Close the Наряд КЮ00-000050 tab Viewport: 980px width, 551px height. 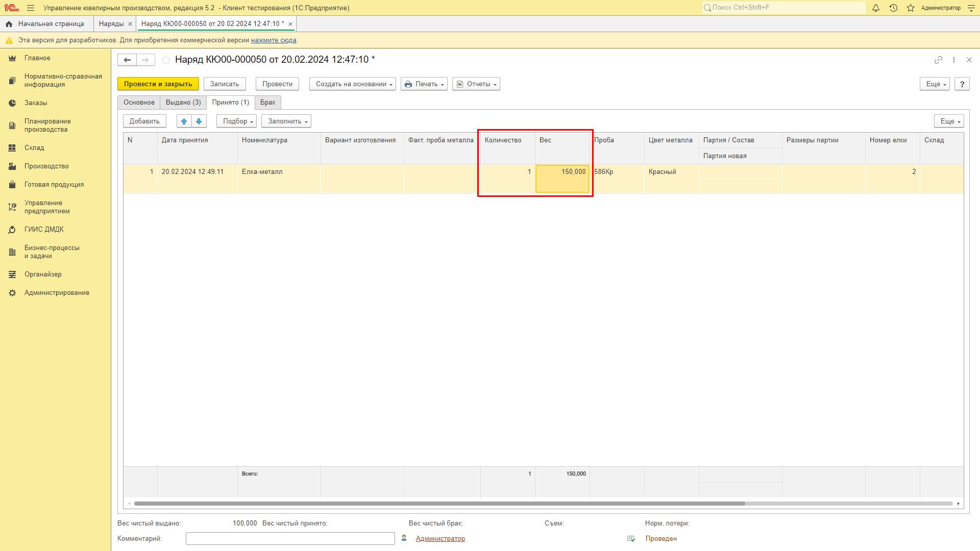click(x=290, y=24)
